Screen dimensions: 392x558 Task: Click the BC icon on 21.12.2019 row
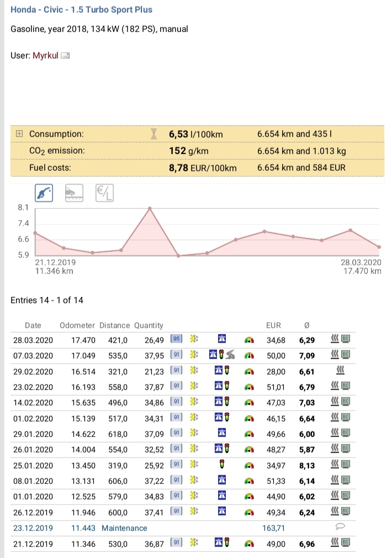[x=346, y=543]
